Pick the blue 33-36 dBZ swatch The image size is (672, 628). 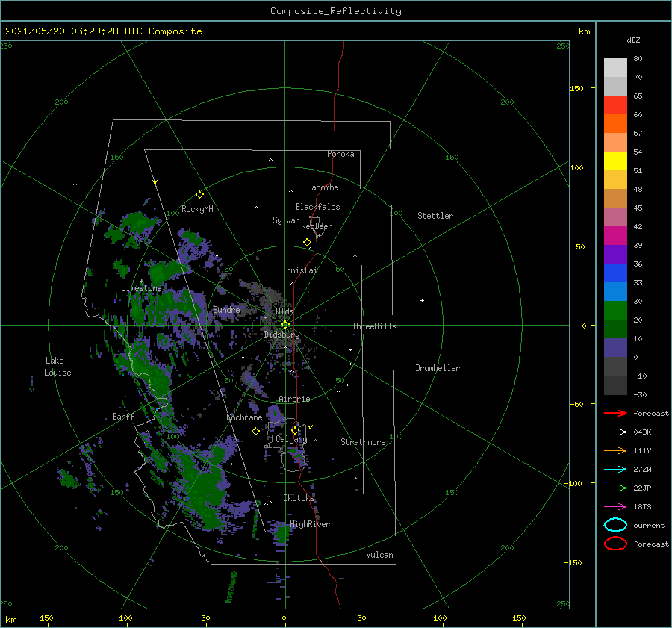point(615,273)
